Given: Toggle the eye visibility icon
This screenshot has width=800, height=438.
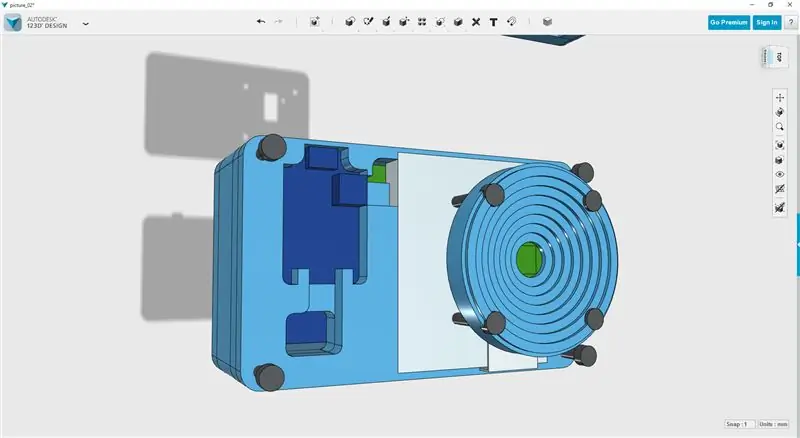Looking at the screenshot, I should [780, 175].
